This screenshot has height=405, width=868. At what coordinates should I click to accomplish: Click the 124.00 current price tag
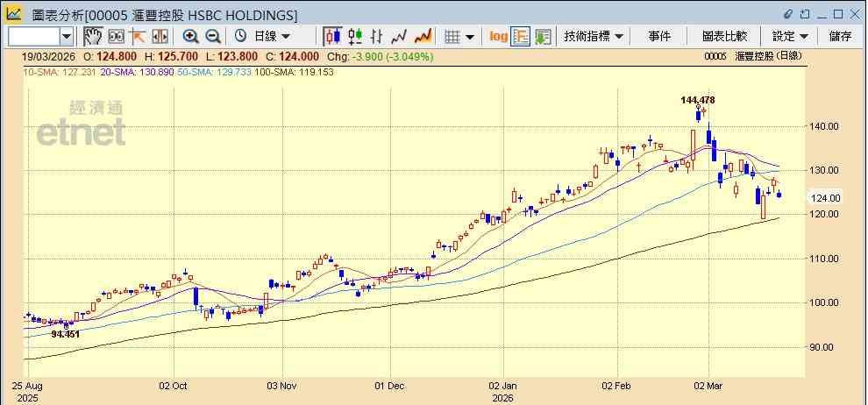[x=825, y=197]
